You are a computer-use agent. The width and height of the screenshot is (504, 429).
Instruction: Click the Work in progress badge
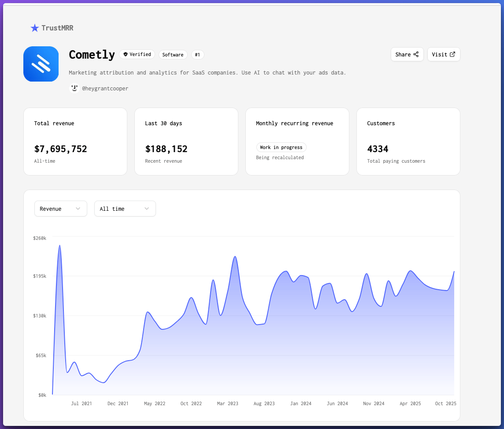point(281,147)
